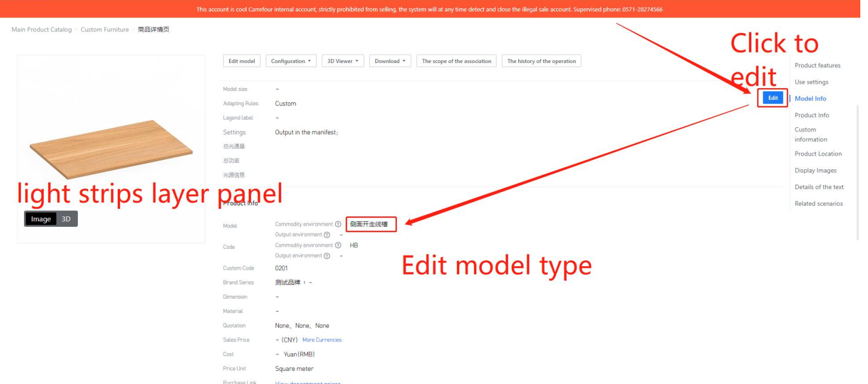868x384 pixels.
Task: View The history of the operation
Action: (541, 61)
